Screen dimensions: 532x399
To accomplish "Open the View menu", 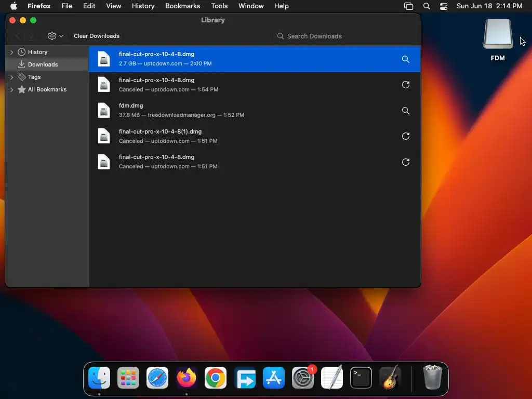I will (114, 6).
